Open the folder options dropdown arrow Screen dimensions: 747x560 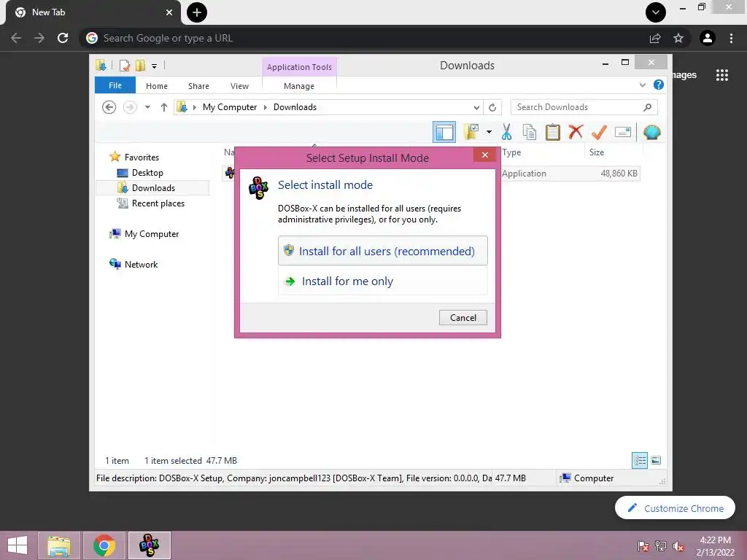[x=489, y=132]
